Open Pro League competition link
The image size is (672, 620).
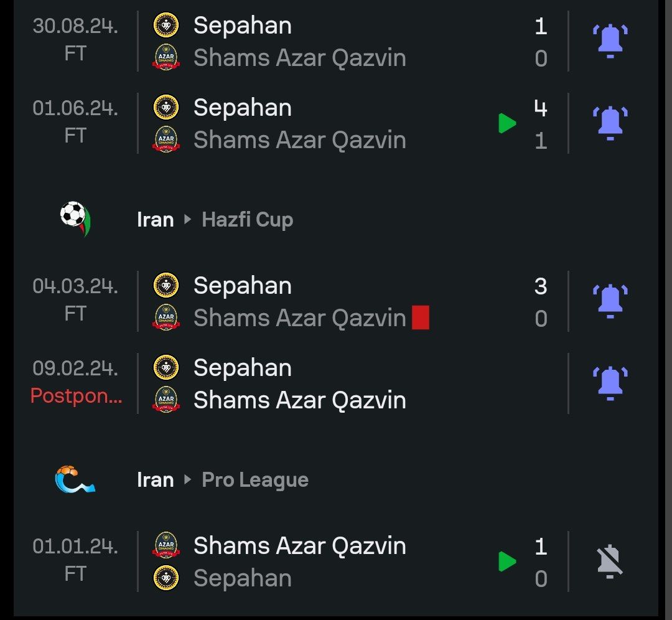[255, 480]
